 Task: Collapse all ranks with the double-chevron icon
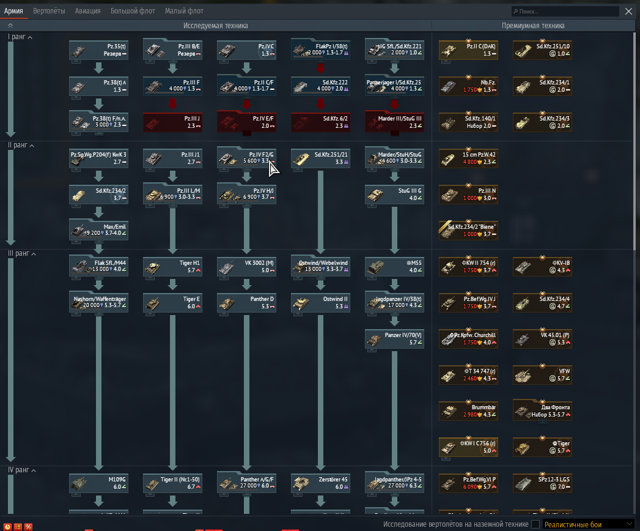(10, 25)
